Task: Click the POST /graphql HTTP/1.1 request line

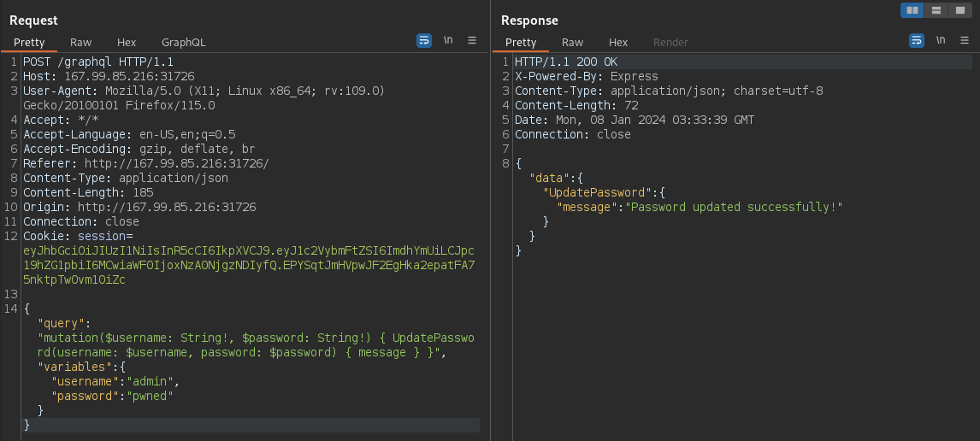Action: tap(98, 62)
